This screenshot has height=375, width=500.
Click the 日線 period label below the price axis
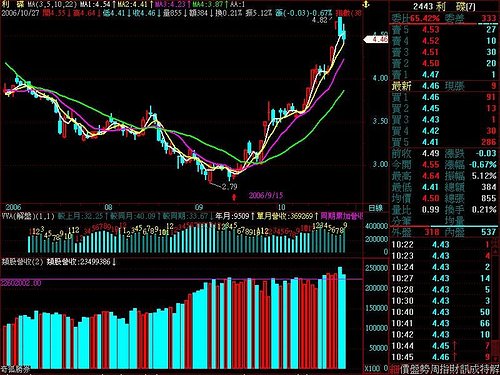pyautogui.click(x=375, y=208)
